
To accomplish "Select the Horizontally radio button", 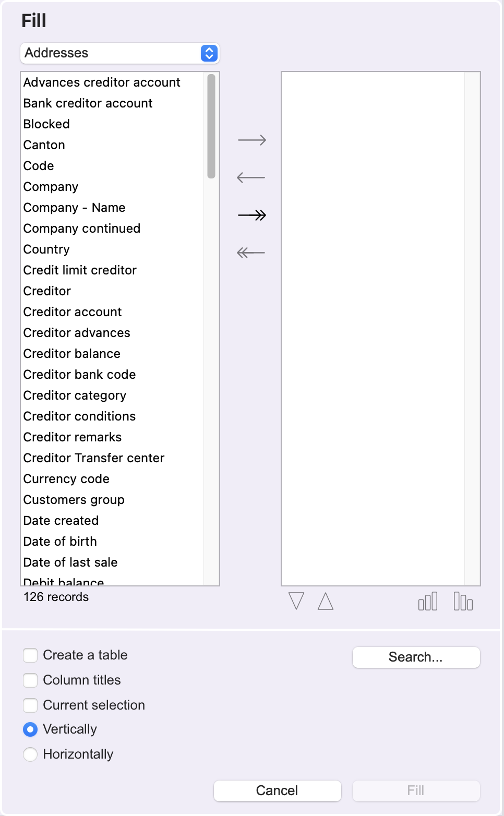I will [30, 754].
